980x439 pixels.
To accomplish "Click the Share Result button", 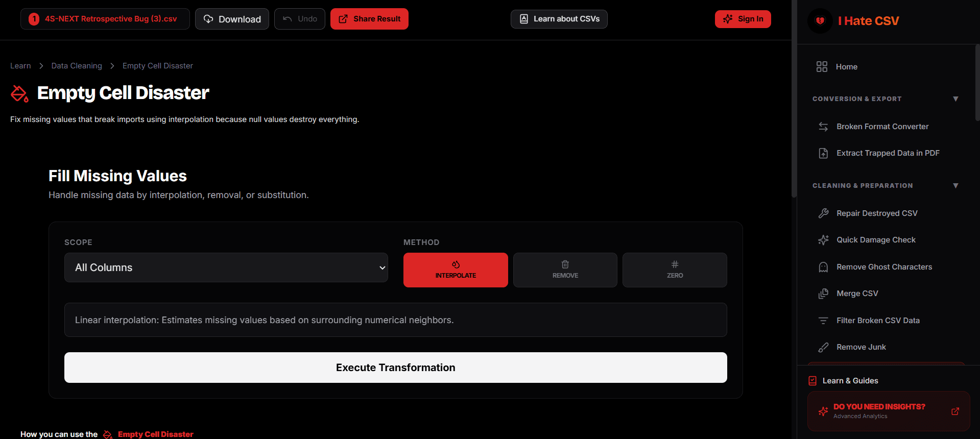I will [369, 19].
